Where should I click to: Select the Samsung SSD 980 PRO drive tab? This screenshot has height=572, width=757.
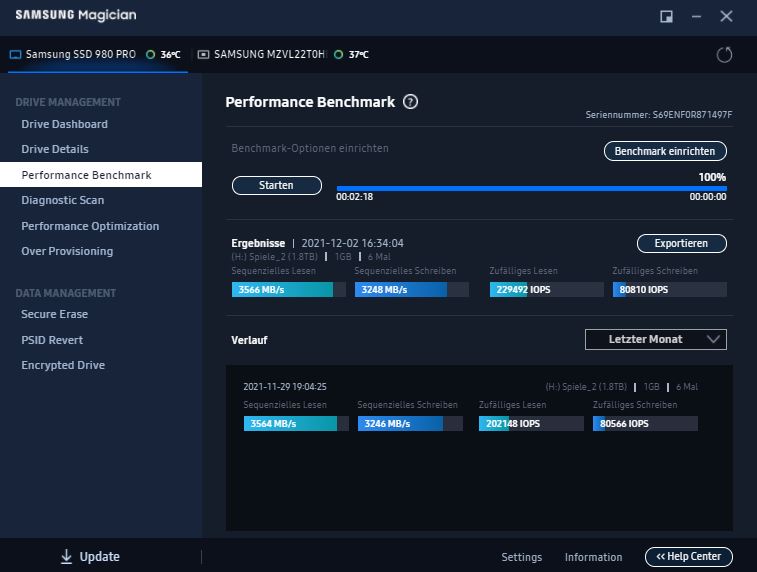coord(98,55)
